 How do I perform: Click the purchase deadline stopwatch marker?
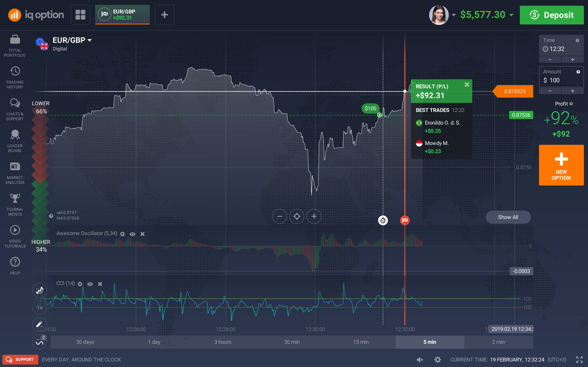coord(383,220)
